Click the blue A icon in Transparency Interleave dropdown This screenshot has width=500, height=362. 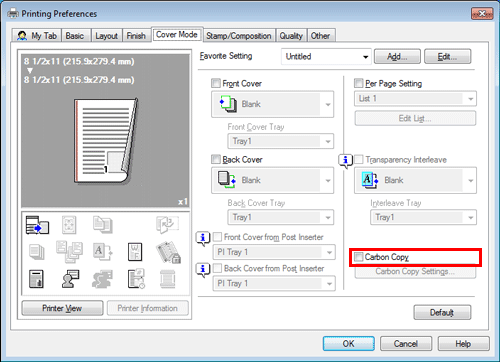point(370,180)
